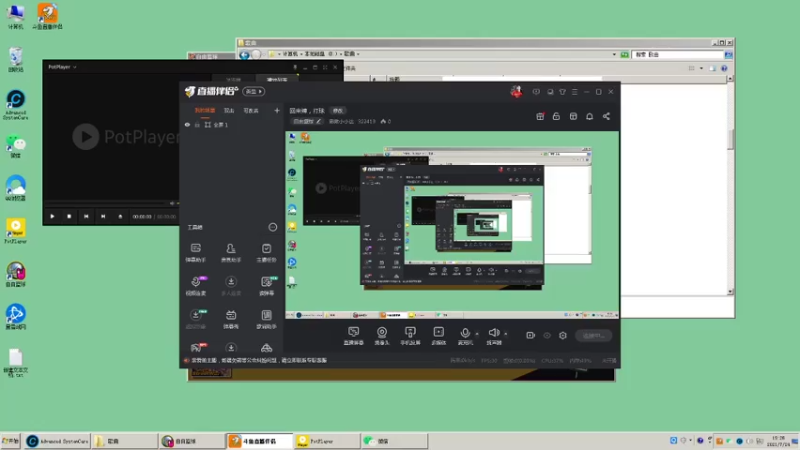Image resolution: width=800 pixels, height=450 pixels.
Task: Open streaming settings gear icon
Action: coord(563,335)
